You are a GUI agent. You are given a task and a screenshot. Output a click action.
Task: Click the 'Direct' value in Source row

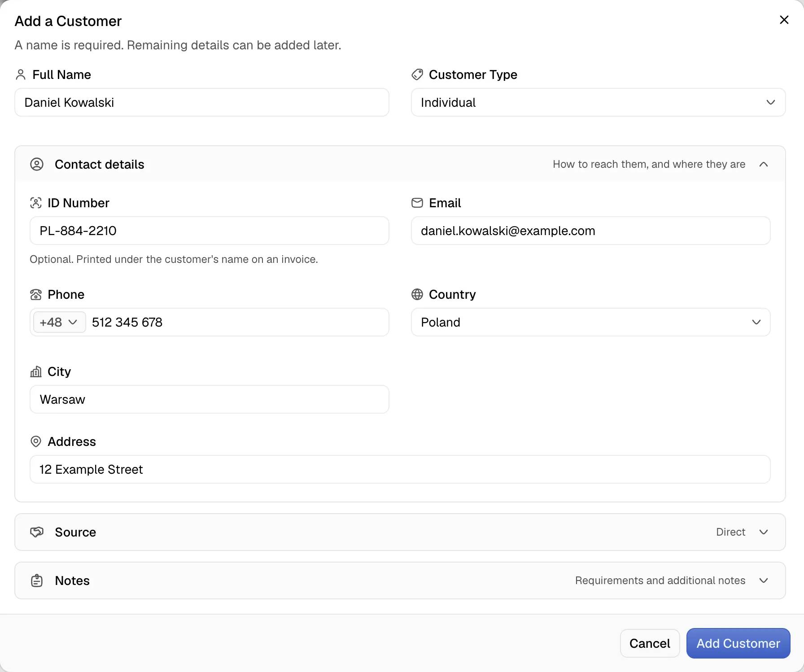point(731,532)
